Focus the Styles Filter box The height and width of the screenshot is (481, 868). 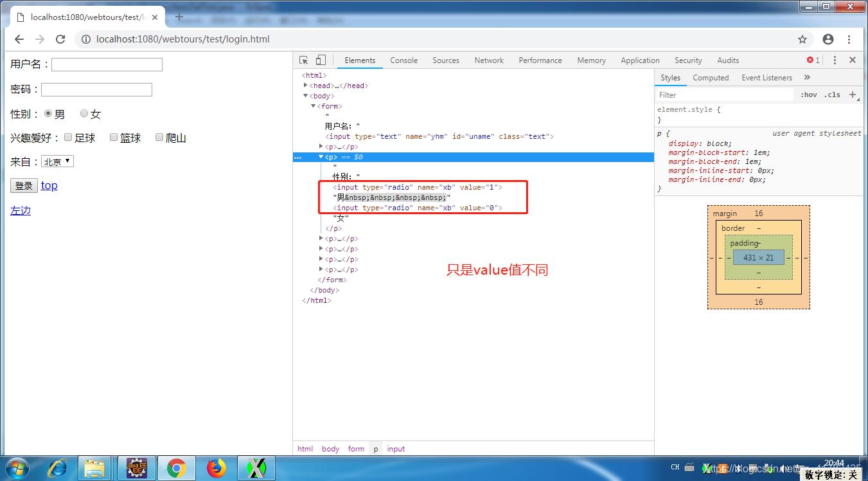click(x=725, y=95)
